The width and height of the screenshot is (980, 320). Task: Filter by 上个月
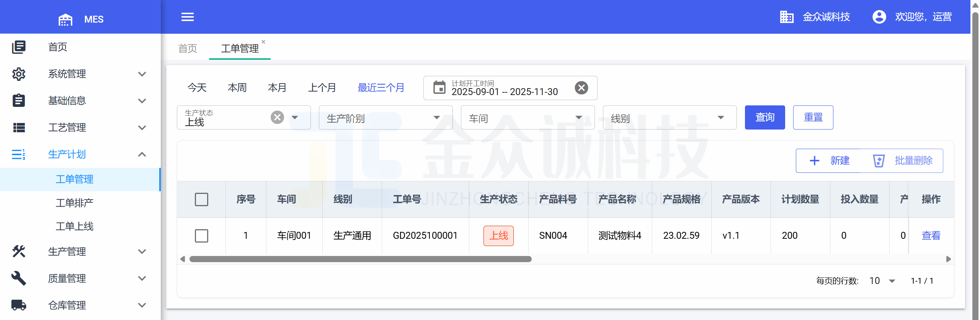point(322,88)
